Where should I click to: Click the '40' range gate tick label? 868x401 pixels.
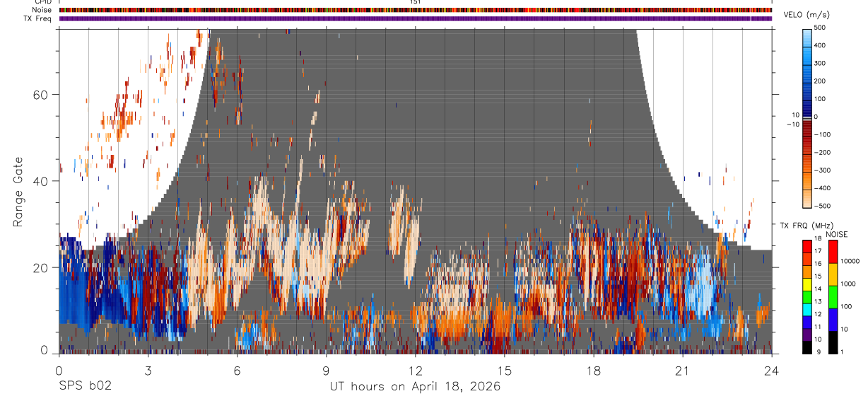[x=41, y=181]
